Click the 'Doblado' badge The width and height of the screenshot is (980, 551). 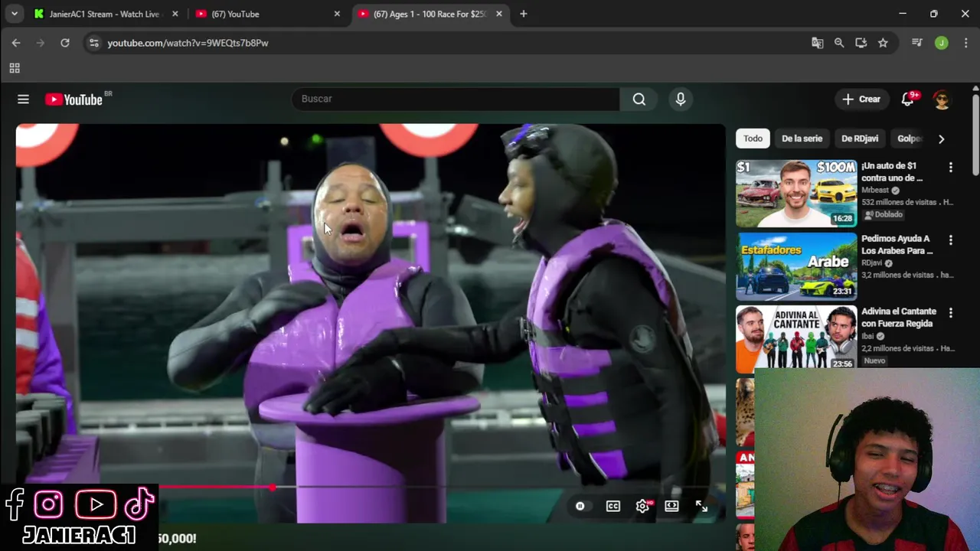pyautogui.click(x=883, y=215)
